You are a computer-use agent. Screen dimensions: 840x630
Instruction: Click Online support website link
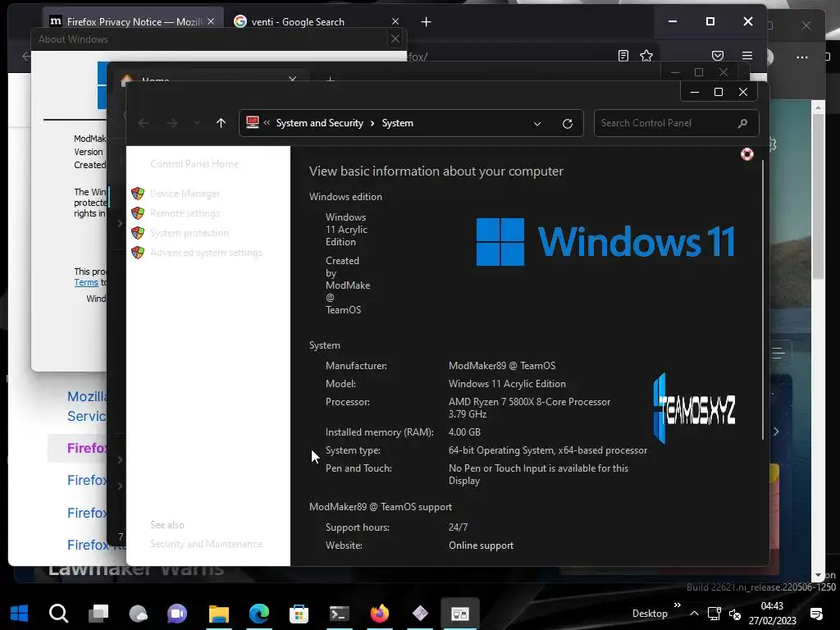(481, 546)
